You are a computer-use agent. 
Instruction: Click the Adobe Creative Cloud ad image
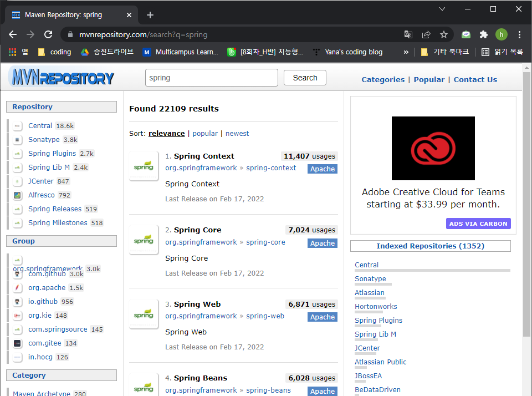(x=433, y=149)
